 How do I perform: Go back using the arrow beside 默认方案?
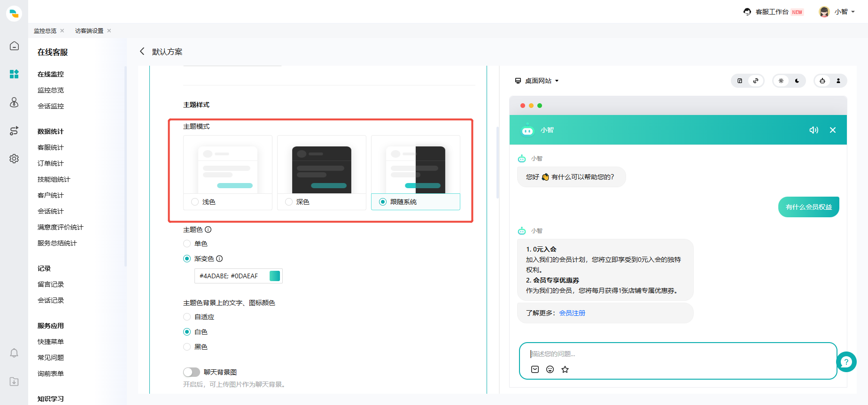click(142, 51)
